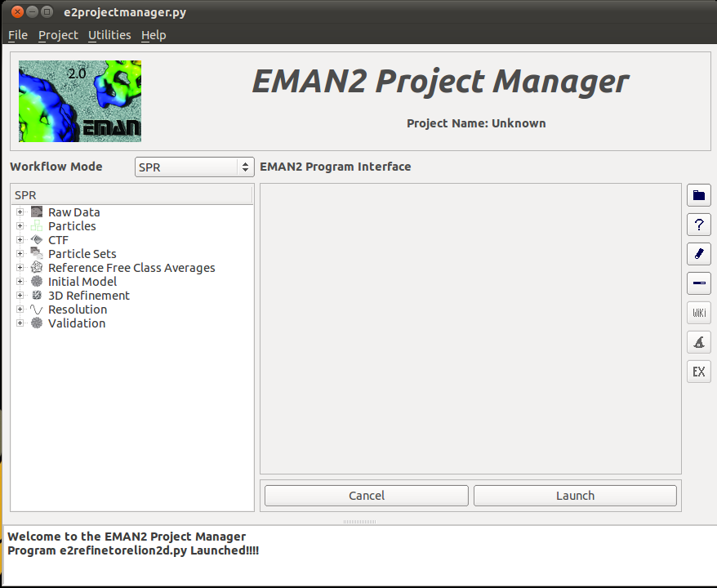The width and height of the screenshot is (717, 588).
Task: Click the pen notebook icon button
Action: tap(698, 254)
